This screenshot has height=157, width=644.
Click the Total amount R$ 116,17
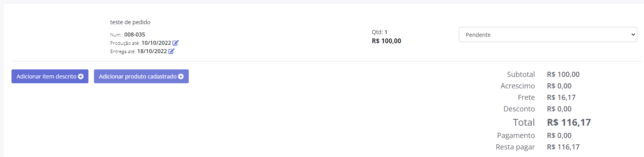pyautogui.click(x=569, y=123)
